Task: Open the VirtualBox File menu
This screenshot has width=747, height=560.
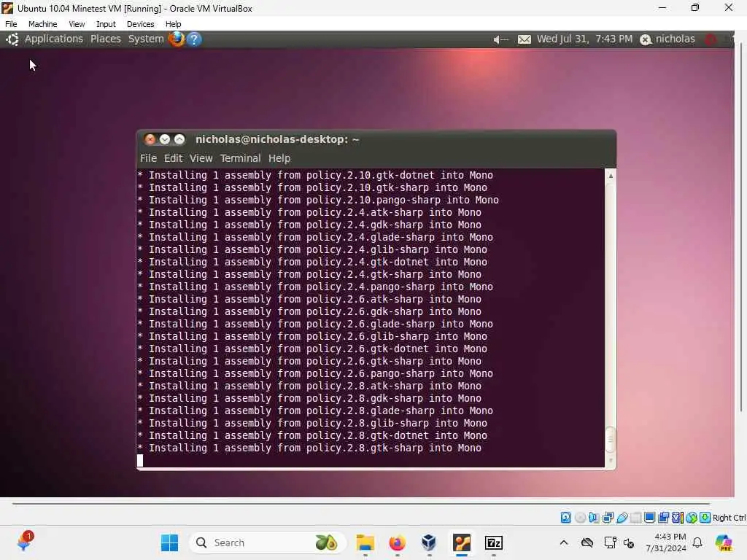Action: [x=11, y=24]
